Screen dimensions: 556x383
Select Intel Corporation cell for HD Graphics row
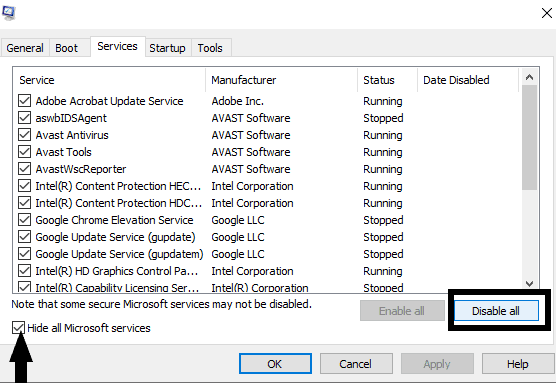coord(252,271)
